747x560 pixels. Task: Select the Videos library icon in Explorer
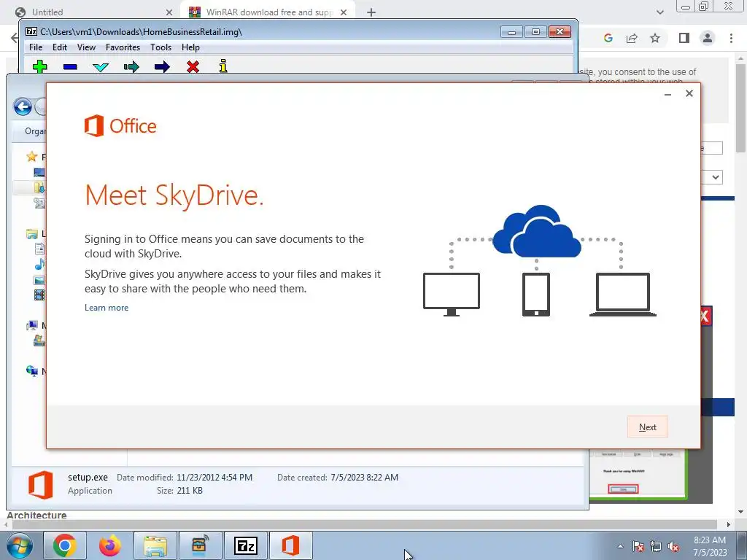[x=39, y=295]
